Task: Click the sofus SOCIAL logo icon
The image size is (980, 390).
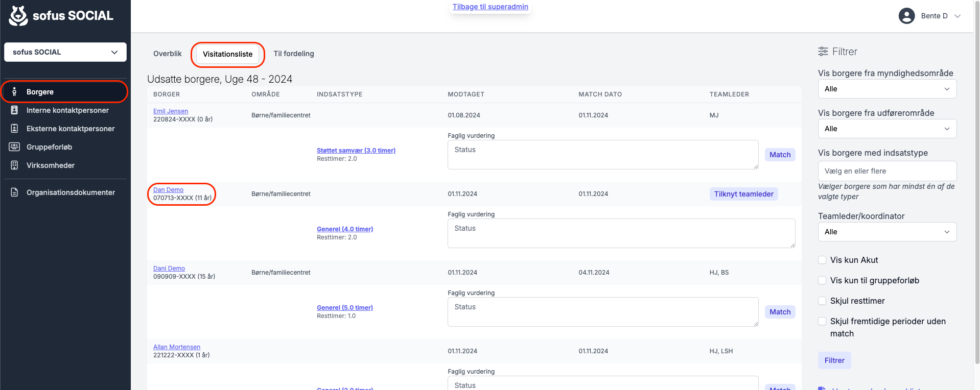Action: click(x=18, y=16)
